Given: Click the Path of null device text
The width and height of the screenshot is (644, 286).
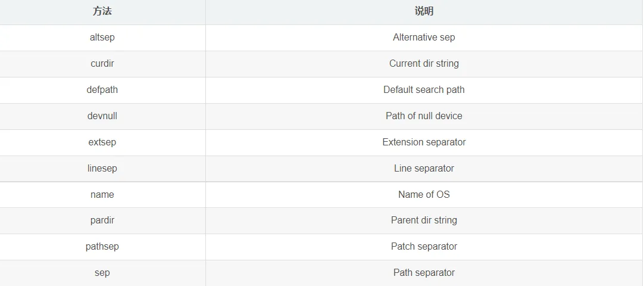Looking at the screenshot, I should 424,116.
